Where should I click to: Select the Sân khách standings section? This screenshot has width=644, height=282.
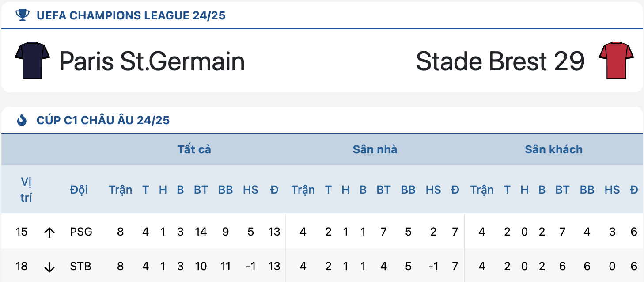click(553, 149)
